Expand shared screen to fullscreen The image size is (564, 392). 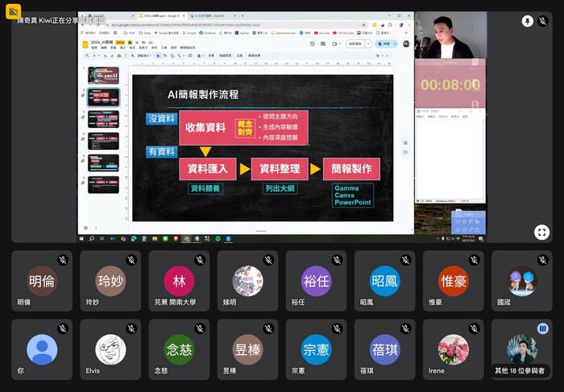[541, 232]
